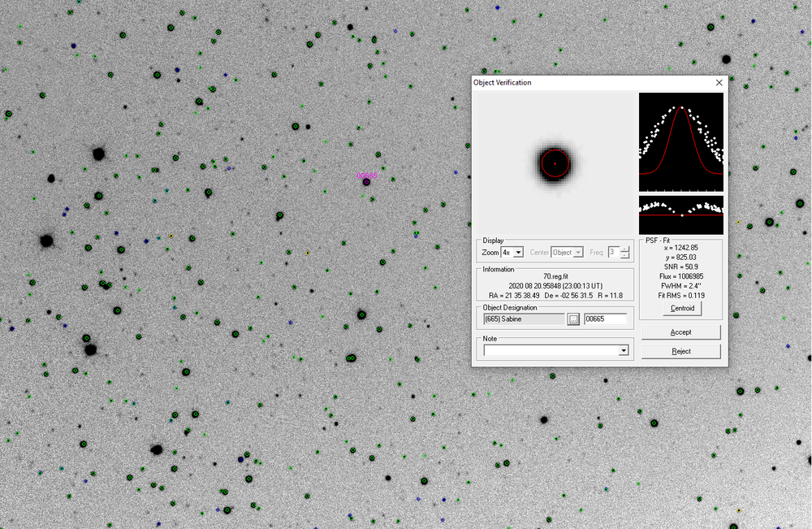This screenshot has width=812, height=529.
Task: Select the magenta-marked asteroid 00665 in image
Action: click(x=366, y=182)
